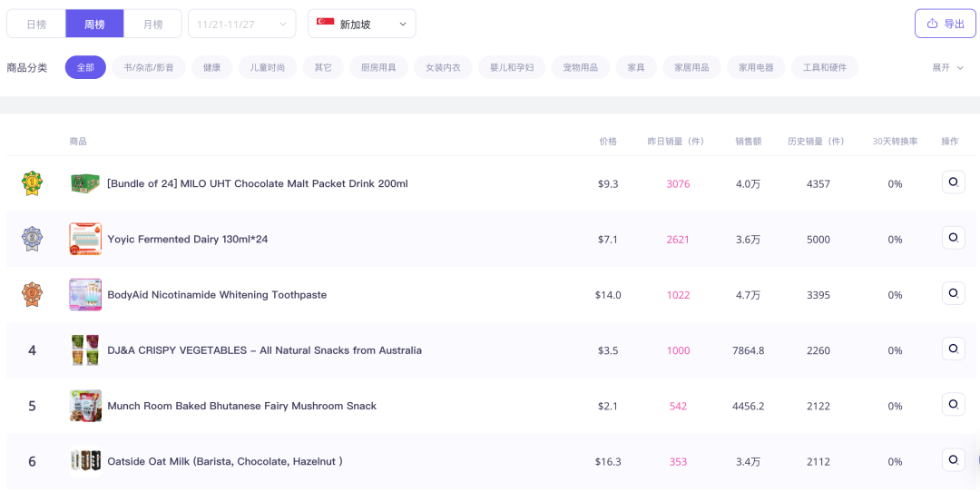Open the 新加坡 country dropdown
The image size is (980, 492).
coord(362,24)
